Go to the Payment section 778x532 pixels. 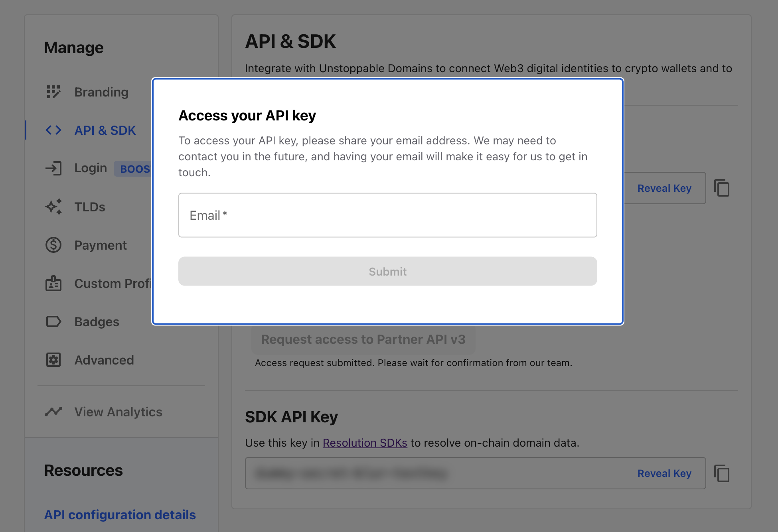click(101, 245)
